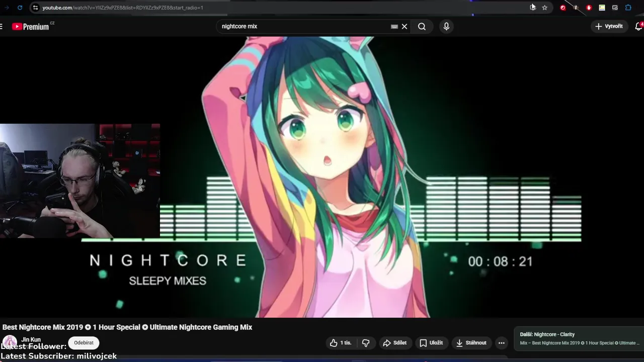Click on the Nightcore video player
This screenshot has width=644, height=362.
(322, 177)
